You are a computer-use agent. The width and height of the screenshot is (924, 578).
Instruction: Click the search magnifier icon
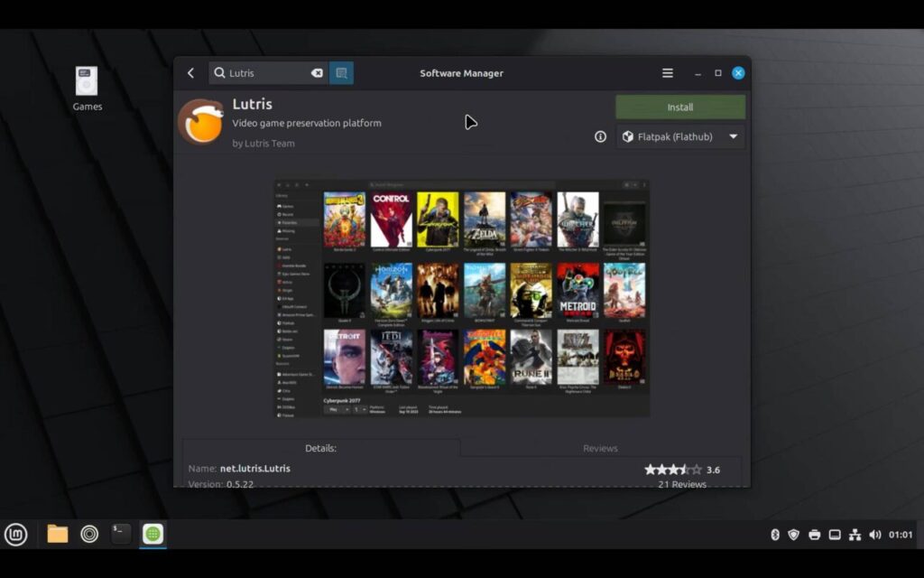(x=219, y=72)
